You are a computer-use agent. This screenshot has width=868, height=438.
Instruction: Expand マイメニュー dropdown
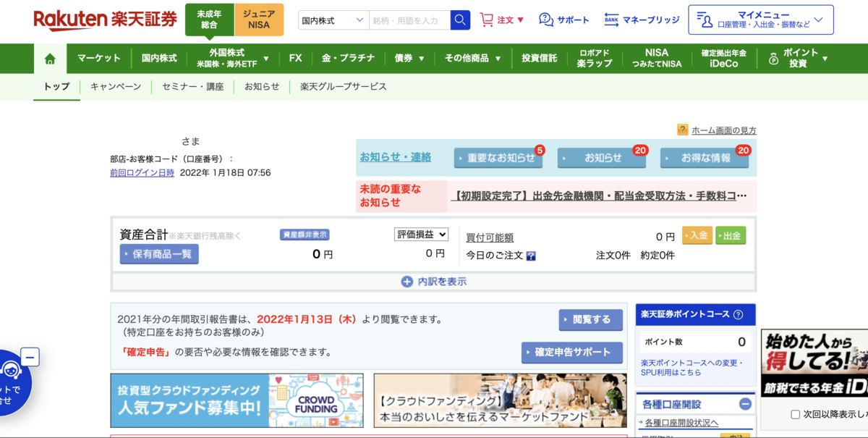coord(761,20)
